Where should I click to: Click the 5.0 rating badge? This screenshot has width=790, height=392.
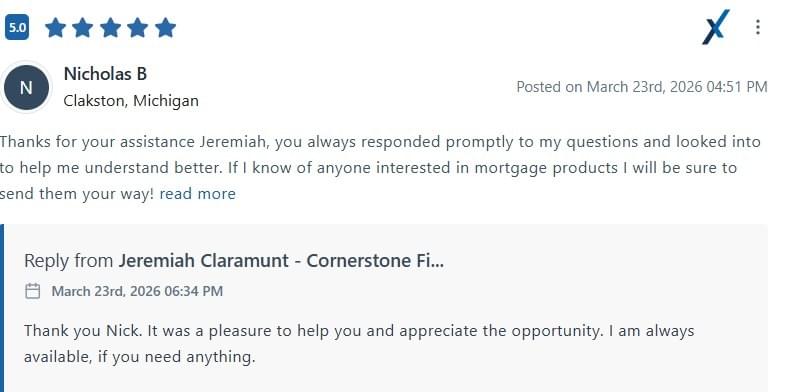point(17,27)
